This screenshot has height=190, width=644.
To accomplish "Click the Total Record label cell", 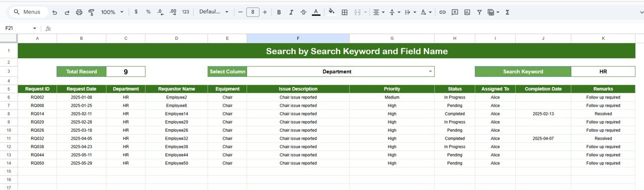I will 82,71.
